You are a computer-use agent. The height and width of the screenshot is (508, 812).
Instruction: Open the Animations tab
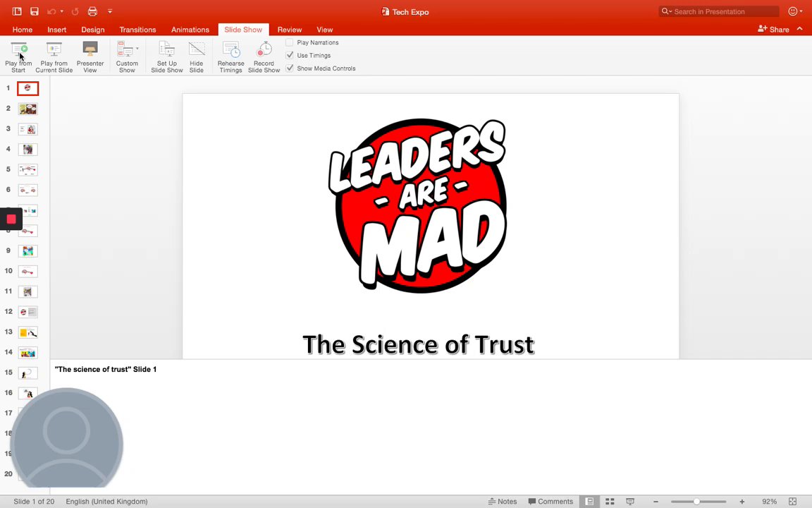190,30
